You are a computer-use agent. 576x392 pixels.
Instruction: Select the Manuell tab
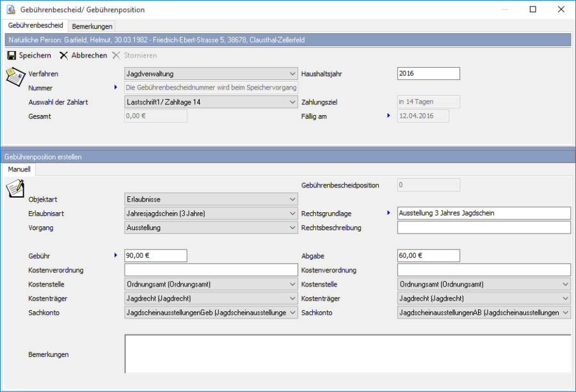20,169
